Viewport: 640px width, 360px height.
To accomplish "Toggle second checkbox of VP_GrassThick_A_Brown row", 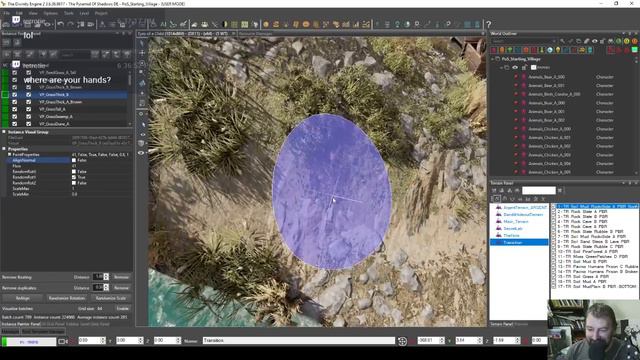I will point(29,102).
